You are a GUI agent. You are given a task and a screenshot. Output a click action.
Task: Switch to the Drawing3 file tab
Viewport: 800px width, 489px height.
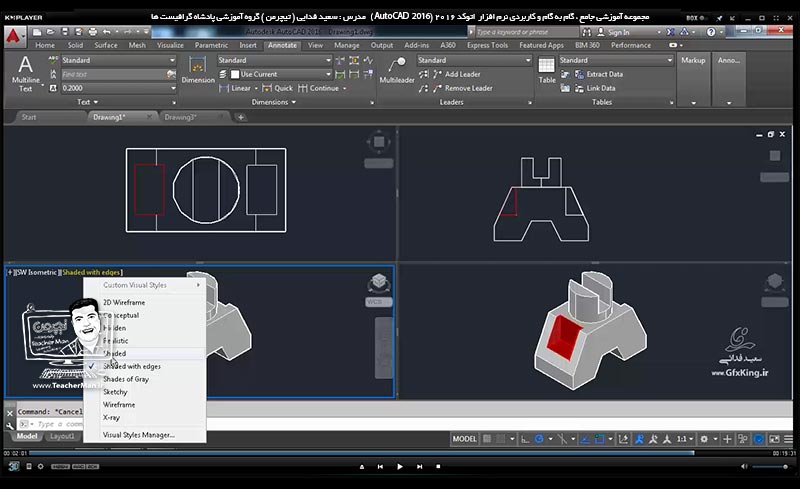pos(180,117)
